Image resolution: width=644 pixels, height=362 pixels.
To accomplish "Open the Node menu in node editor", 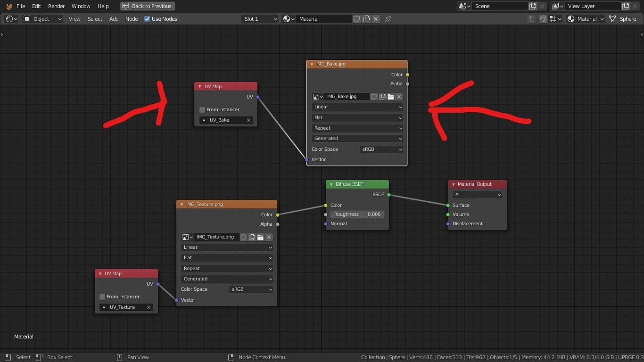I will click(x=132, y=19).
